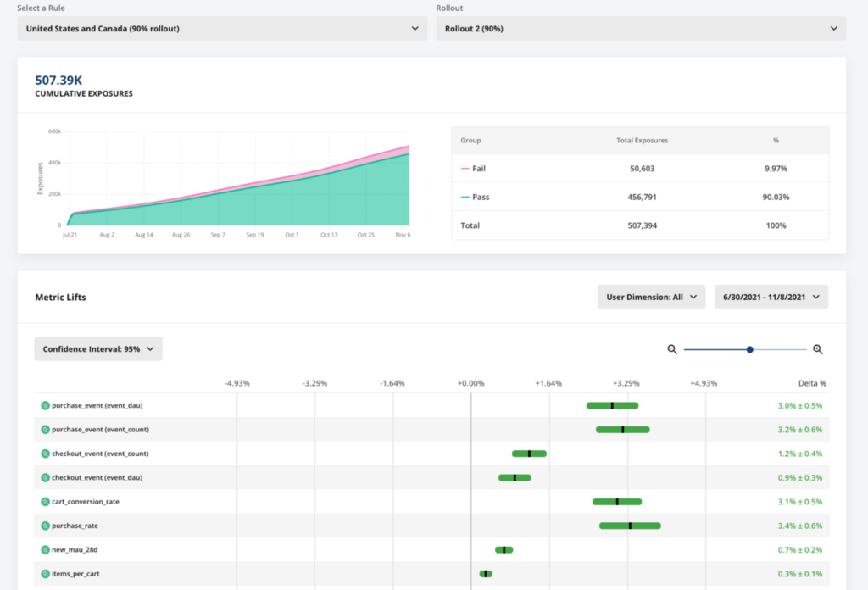The height and width of the screenshot is (590, 868).
Task: Click the Fail group row label
Action: click(479, 168)
